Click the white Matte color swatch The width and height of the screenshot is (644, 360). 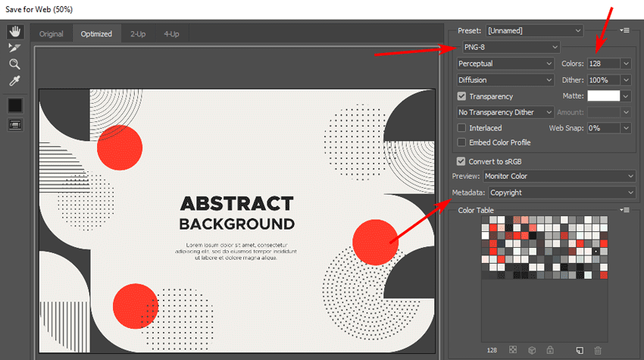coord(603,96)
